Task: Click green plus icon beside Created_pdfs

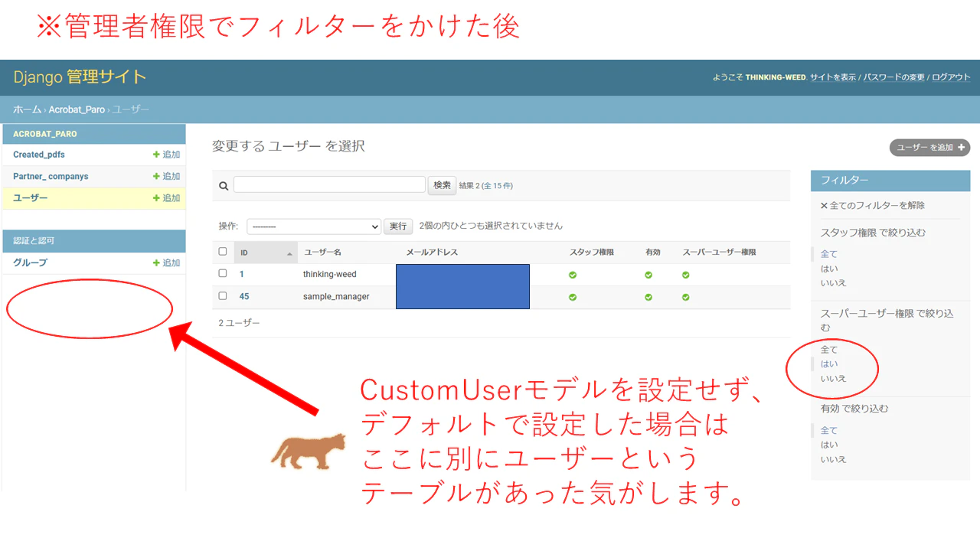Action: (x=156, y=155)
